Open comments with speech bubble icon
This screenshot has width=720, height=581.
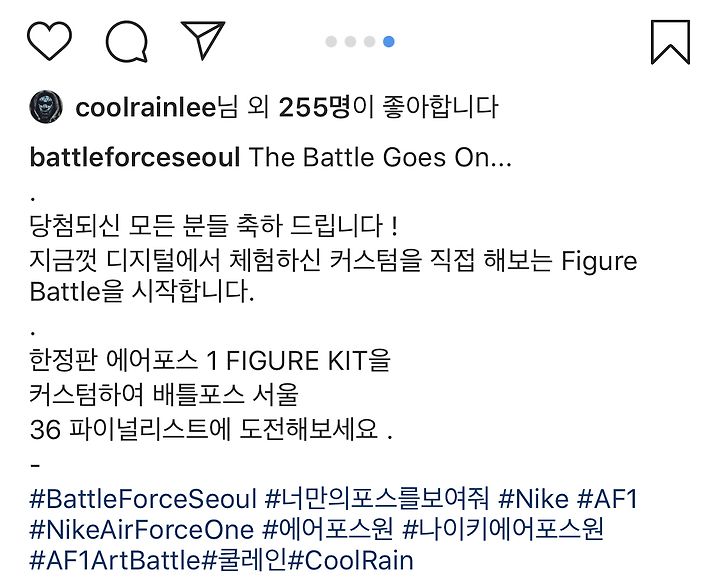pyautogui.click(x=127, y=41)
